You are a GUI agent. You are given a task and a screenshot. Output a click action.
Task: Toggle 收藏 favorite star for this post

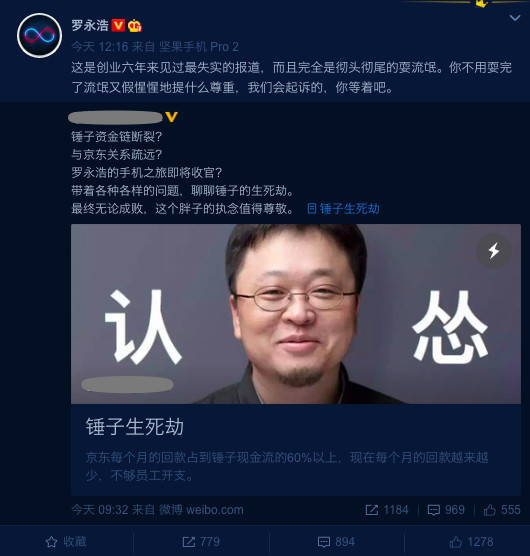pos(66,542)
